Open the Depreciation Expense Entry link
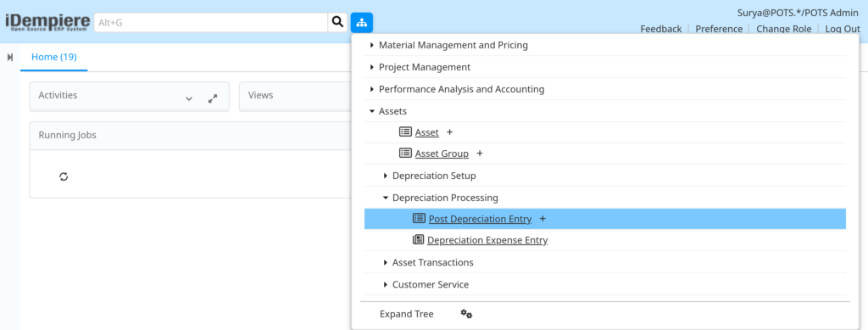868x330 pixels. pyautogui.click(x=487, y=240)
